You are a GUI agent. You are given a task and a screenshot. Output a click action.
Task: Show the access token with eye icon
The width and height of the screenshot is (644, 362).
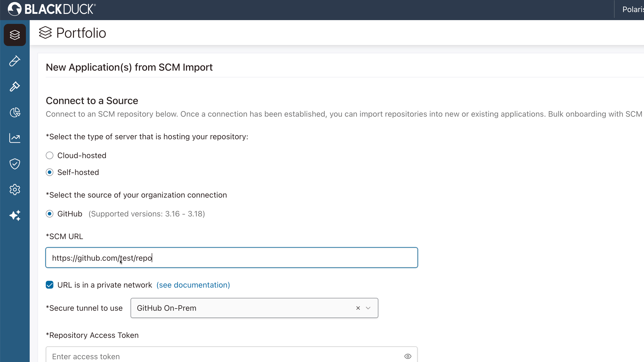point(408,356)
